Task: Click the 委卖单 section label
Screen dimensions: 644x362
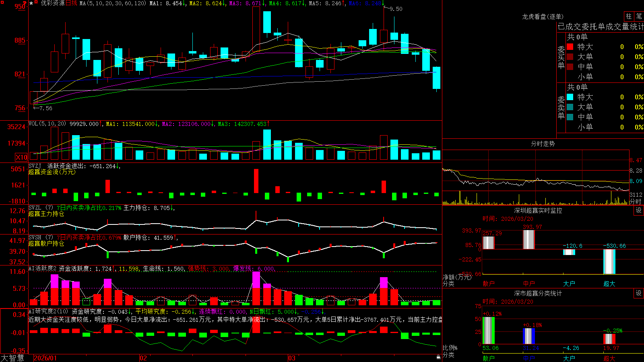Action: [561, 108]
